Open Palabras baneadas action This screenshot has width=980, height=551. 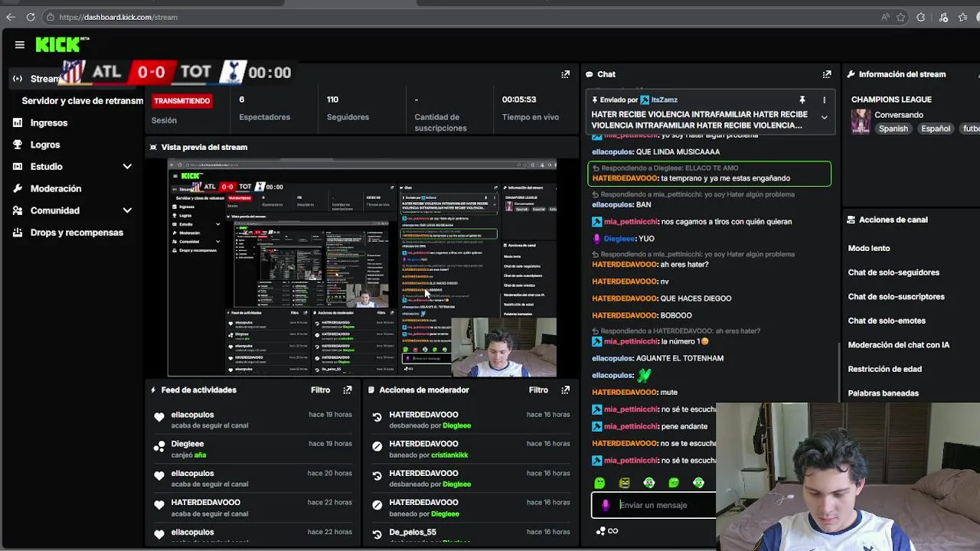[883, 393]
